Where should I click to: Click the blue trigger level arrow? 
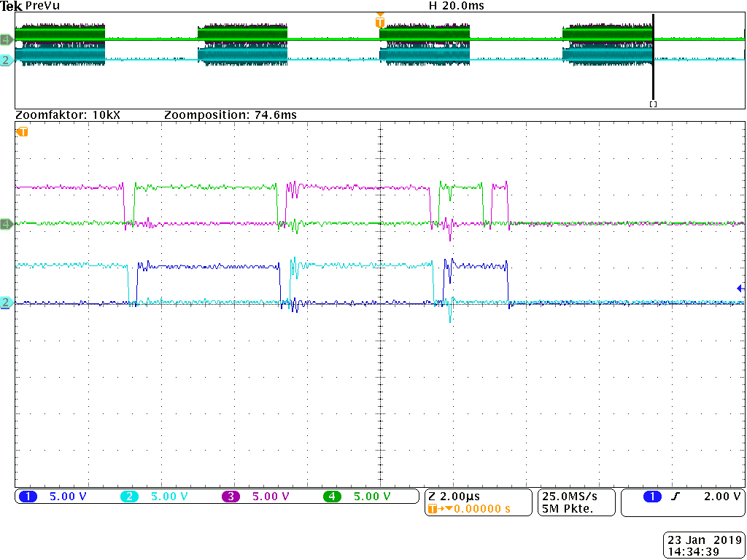tap(740, 288)
